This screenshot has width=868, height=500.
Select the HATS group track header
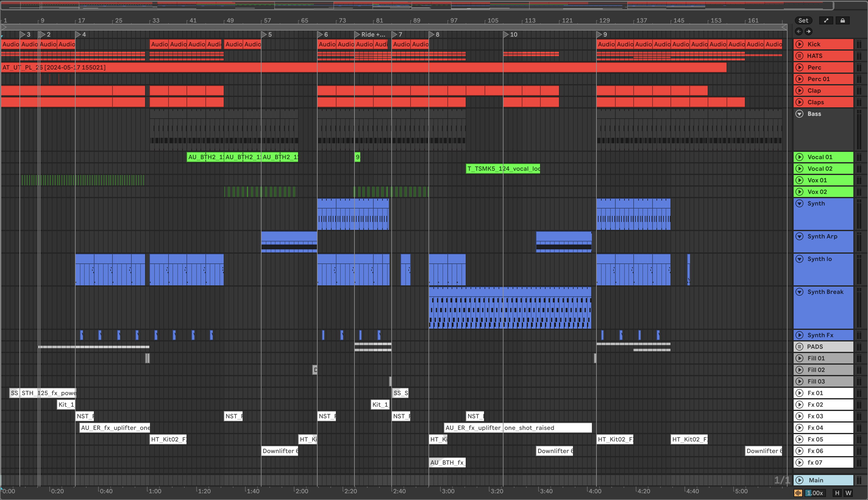pos(824,55)
